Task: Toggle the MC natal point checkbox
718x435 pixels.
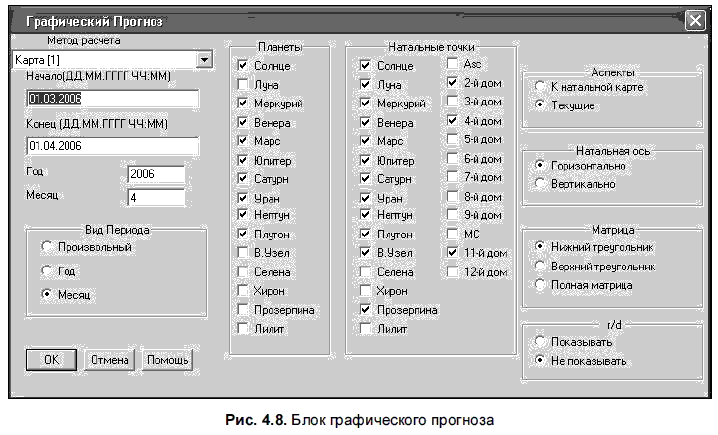Action: click(x=452, y=234)
